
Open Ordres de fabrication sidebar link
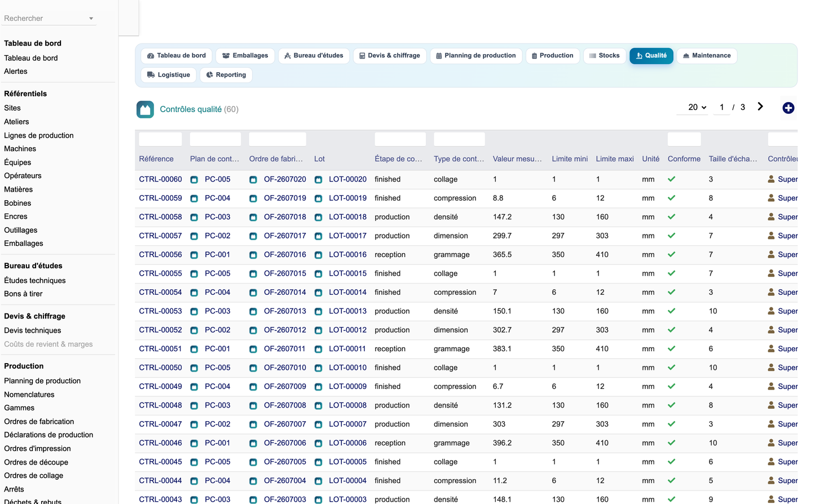[x=39, y=422]
